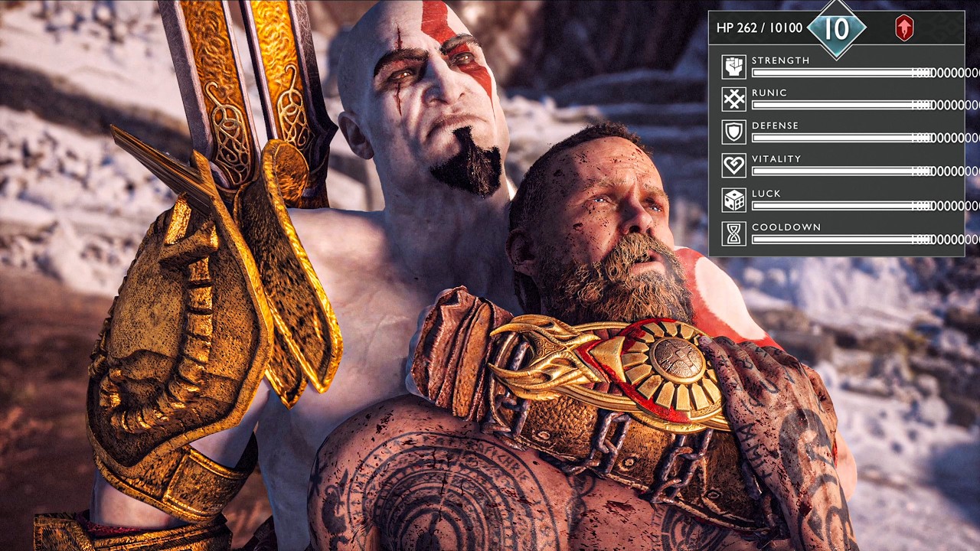The width and height of the screenshot is (980, 551).
Task: Click the Strength fist icon
Action: click(x=734, y=67)
